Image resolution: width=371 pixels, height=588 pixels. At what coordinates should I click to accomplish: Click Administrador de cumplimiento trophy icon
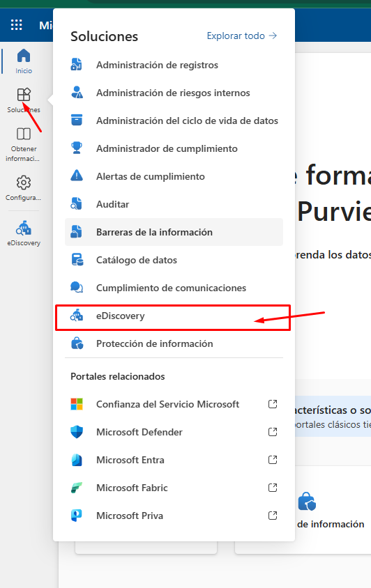pos(77,148)
